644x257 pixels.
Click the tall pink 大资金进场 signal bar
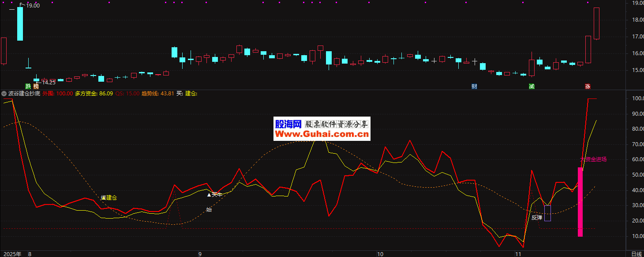580,202
